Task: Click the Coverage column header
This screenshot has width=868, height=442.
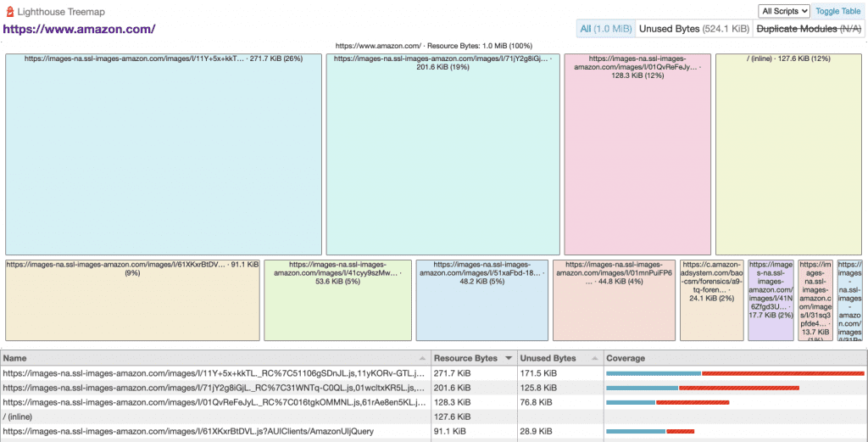Action: 736,358
